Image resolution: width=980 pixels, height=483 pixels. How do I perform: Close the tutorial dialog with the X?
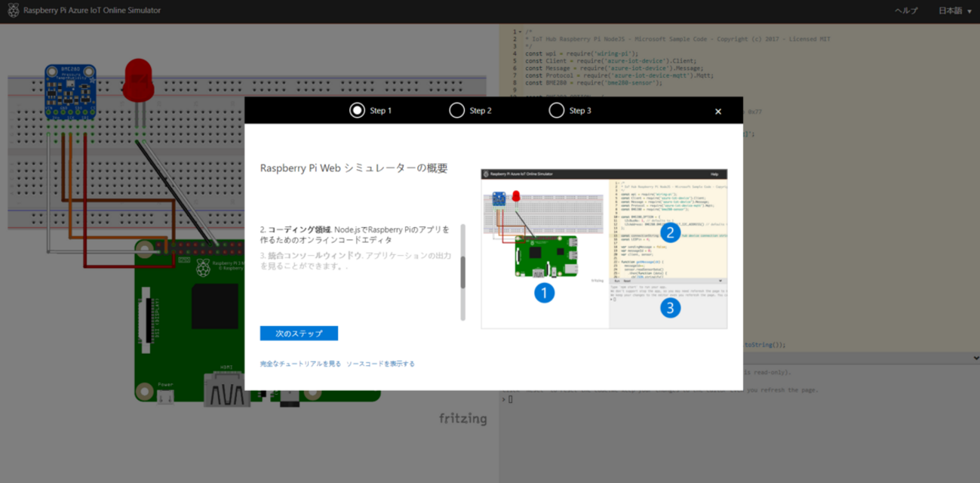pos(717,111)
